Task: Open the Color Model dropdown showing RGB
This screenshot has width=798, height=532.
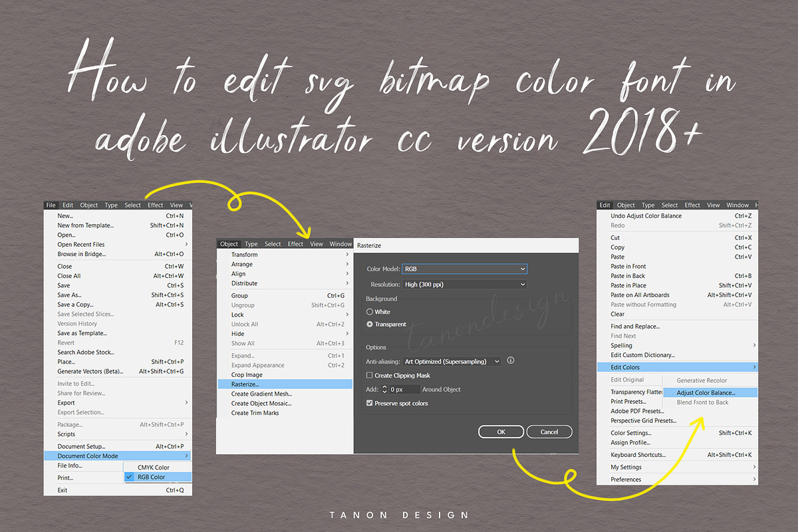Action: 465,269
